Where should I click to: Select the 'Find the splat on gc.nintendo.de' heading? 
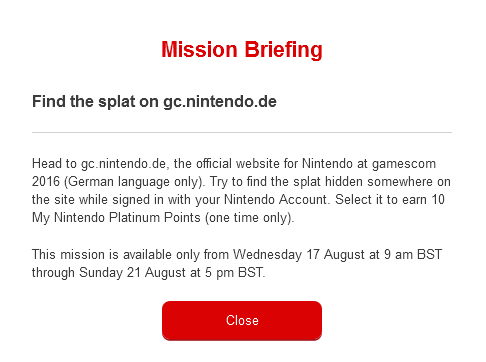[x=154, y=101]
